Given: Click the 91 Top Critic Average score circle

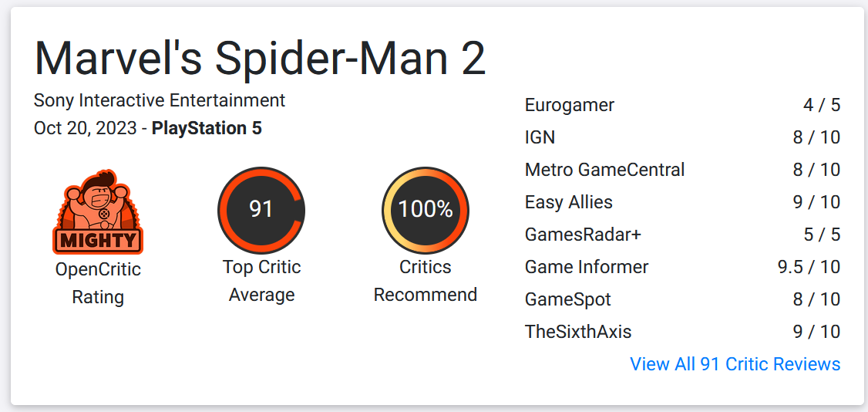Looking at the screenshot, I should 261,211.
